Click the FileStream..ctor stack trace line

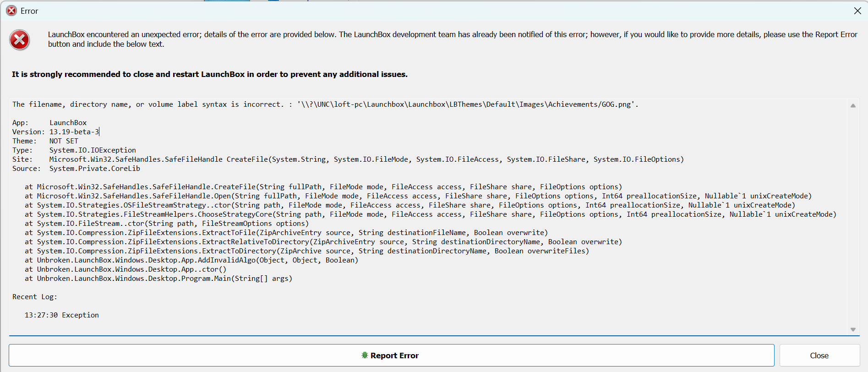click(x=167, y=224)
